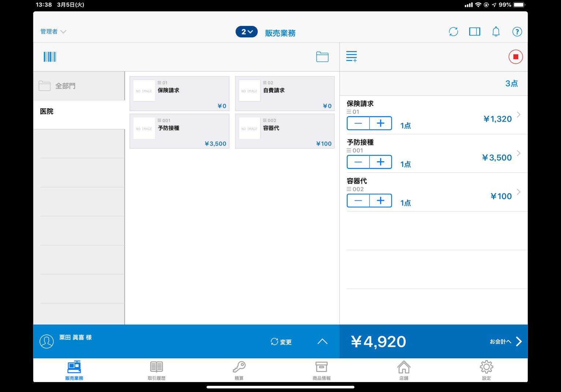
Task: Click the add line item list icon
Action: [352, 56]
